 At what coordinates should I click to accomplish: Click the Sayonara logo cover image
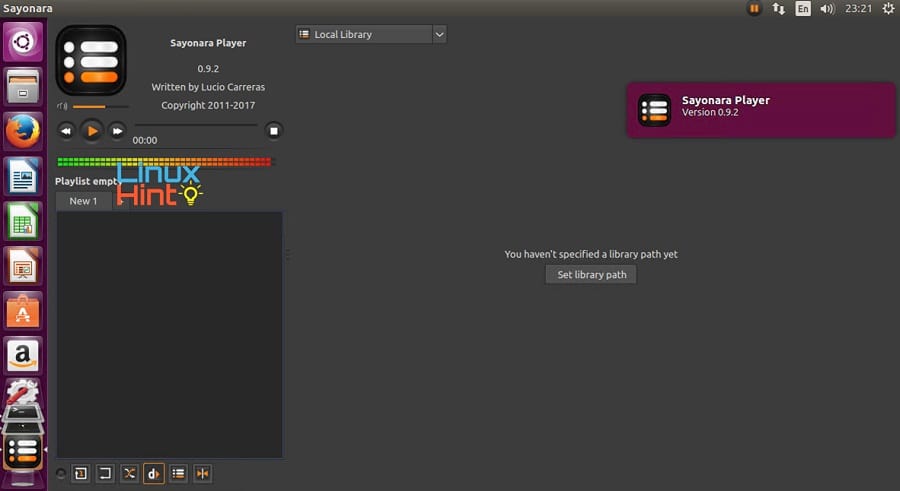(x=91, y=61)
